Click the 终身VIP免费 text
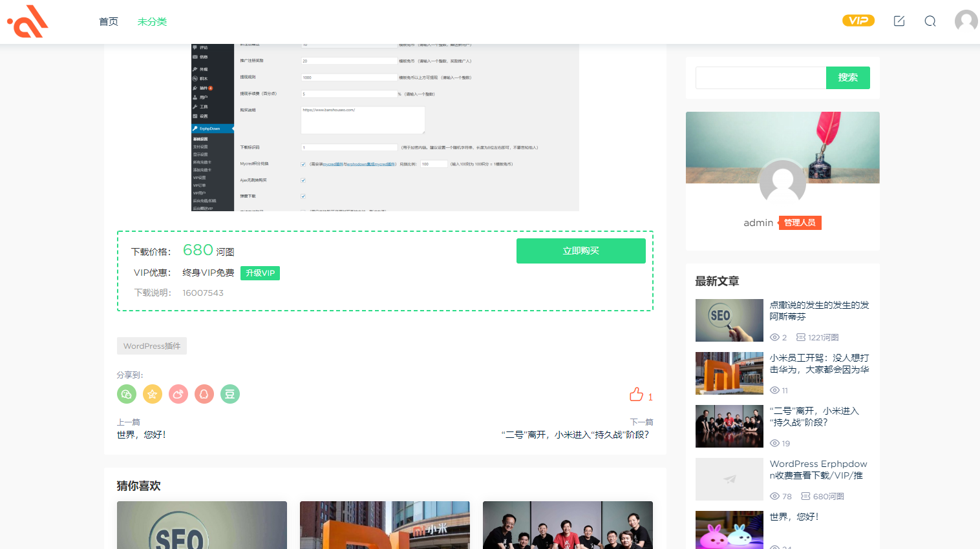980x549 pixels. [208, 273]
